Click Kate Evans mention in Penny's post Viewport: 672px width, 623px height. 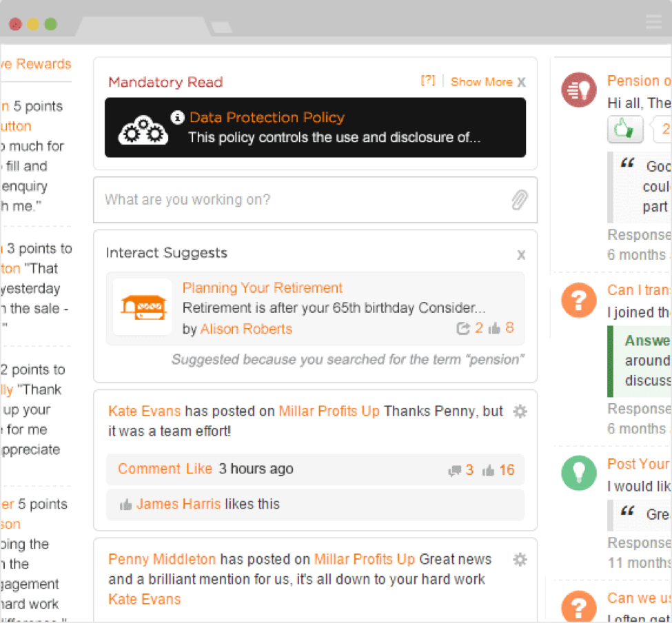[x=145, y=599]
